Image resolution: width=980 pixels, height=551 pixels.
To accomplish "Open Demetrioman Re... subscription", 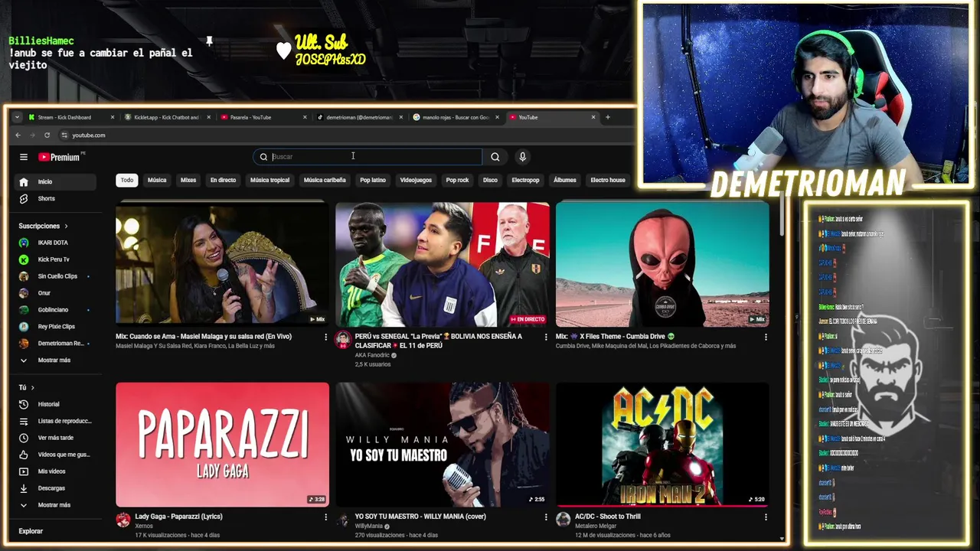I will point(54,344).
